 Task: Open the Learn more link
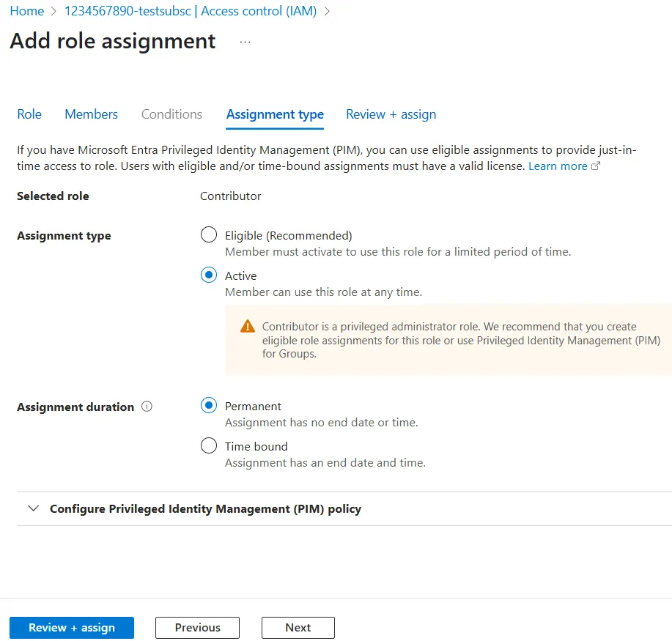point(558,166)
